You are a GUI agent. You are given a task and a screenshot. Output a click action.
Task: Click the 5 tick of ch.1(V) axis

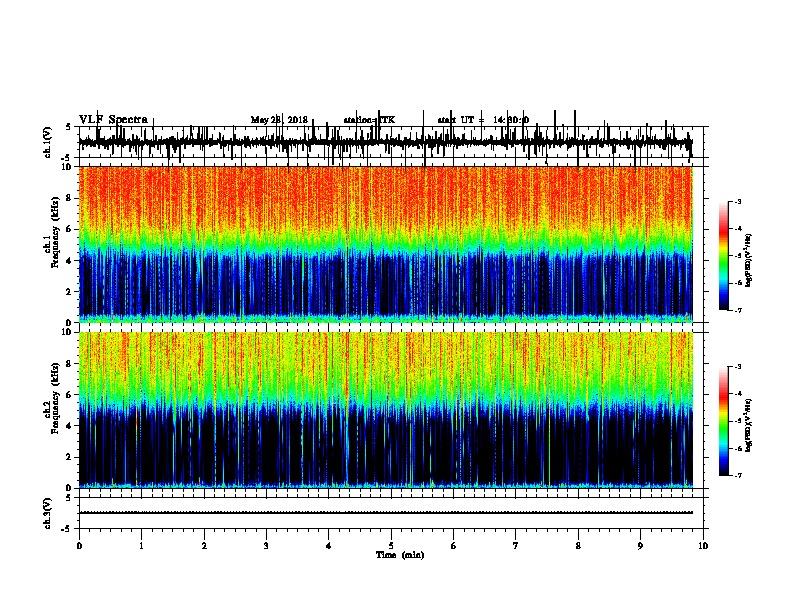[x=69, y=127]
